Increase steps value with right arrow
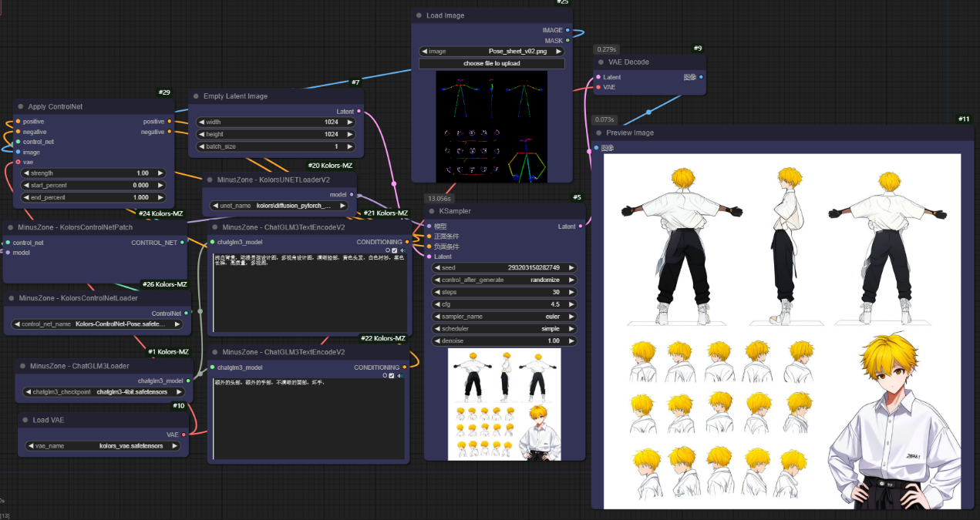The image size is (980, 520). [x=571, y=292]
